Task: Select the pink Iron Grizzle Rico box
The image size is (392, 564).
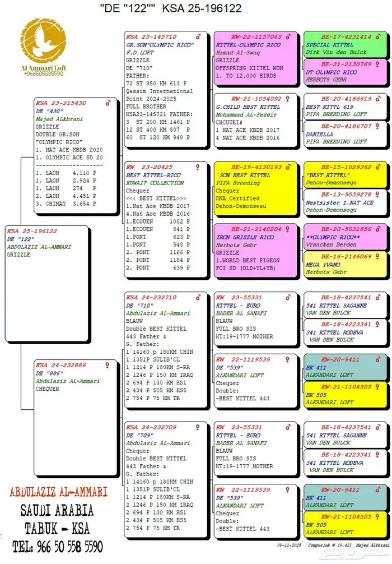Action: 255,251
